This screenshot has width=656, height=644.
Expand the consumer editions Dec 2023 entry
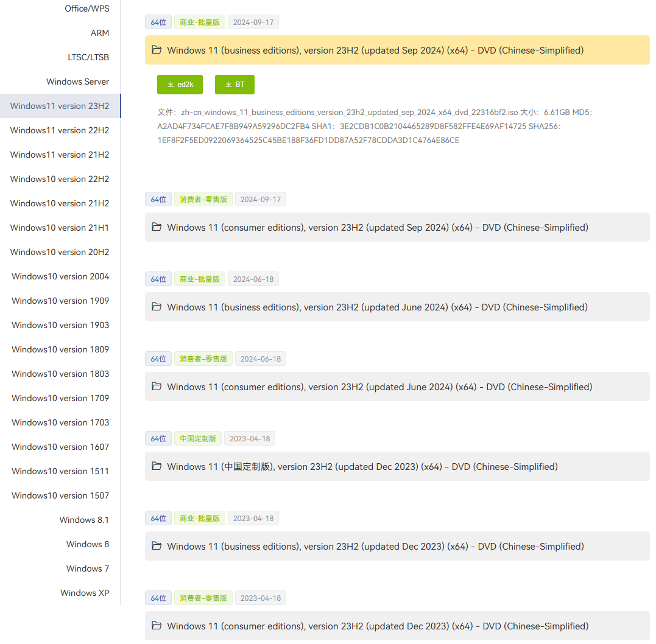[x=397, y=626]
